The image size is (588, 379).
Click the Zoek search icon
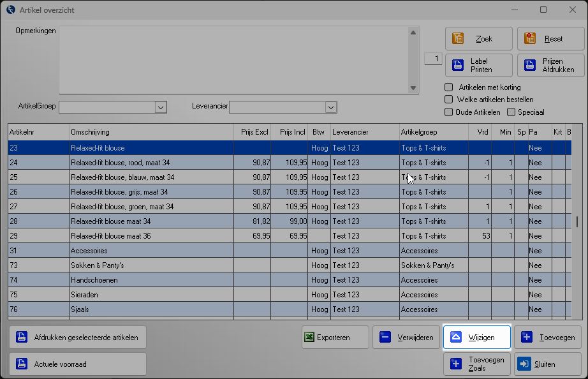pos(458,38)
